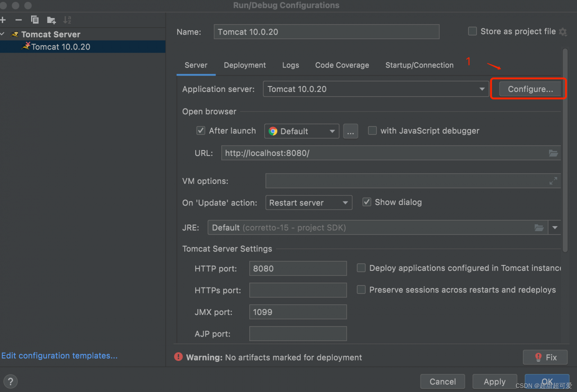Viewport: 577px width, 392px height.
Task: Click the 'Open browser' section label
Action: point(209,112)
